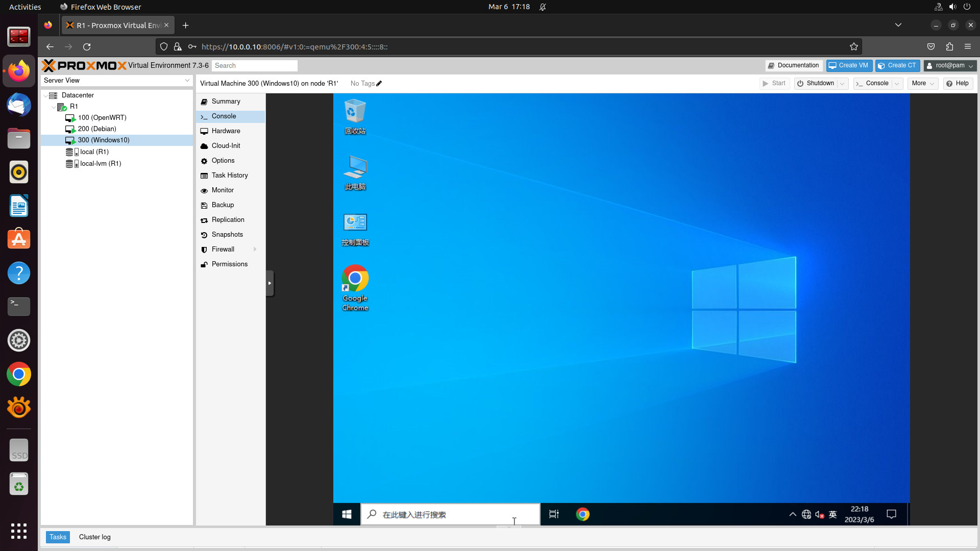Open the noVNC control panel side handle
Image resolution: width=980 pixels, height=551 pixels.
point(269,283)
